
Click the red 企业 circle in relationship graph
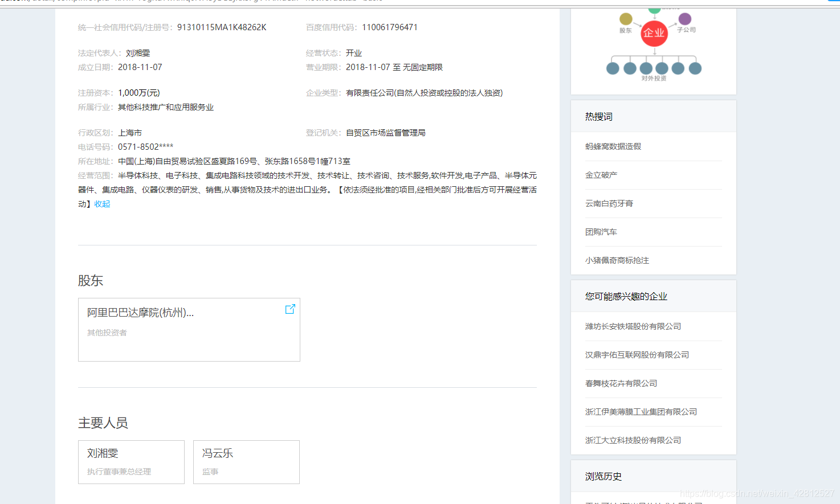coord(654,33)
